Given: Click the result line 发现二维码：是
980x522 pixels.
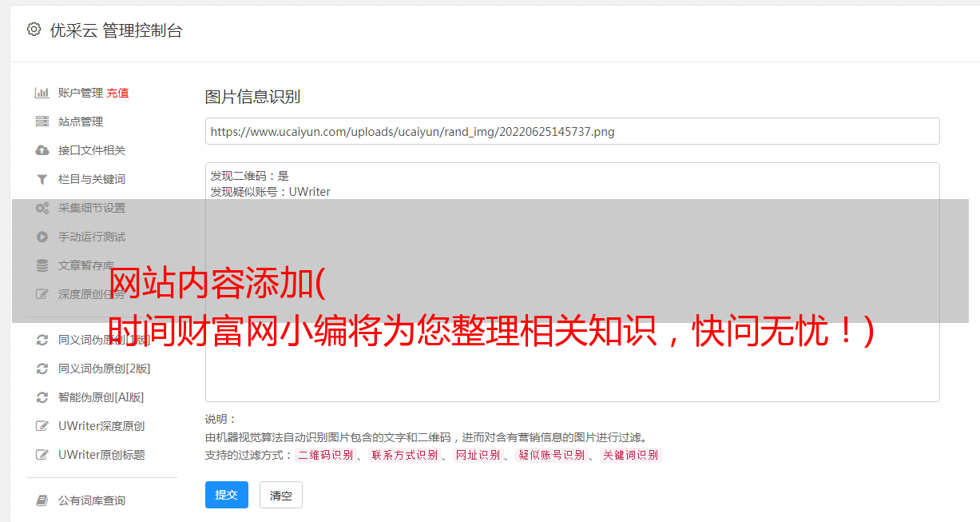Looking at the screenshot, I should coord(250,176).
